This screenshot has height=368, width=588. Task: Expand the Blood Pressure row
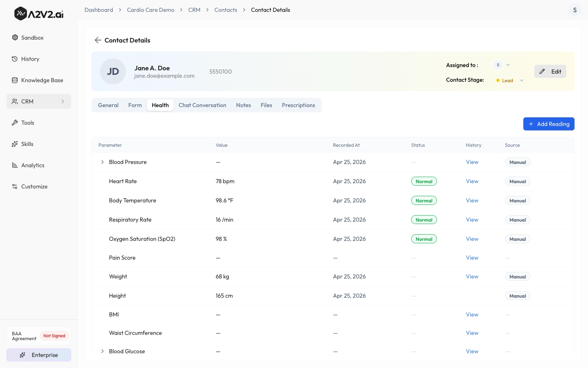point(102,162)
